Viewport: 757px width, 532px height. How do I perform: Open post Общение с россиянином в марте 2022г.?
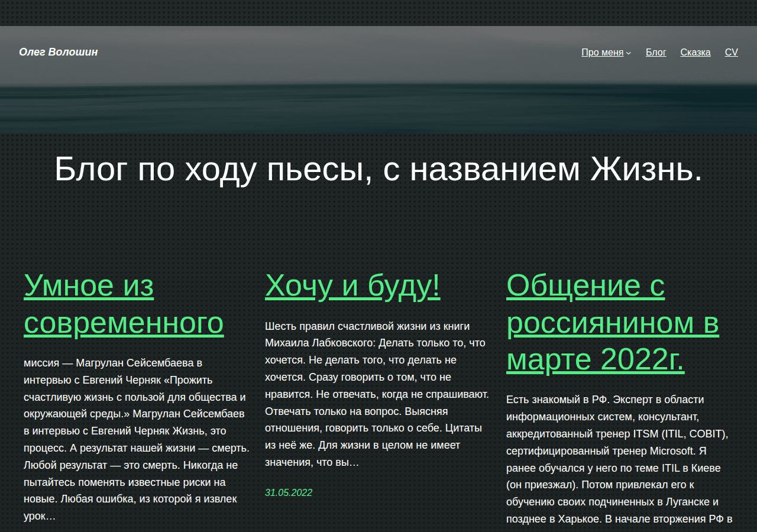pyautogui.click(x=613, y=322)
